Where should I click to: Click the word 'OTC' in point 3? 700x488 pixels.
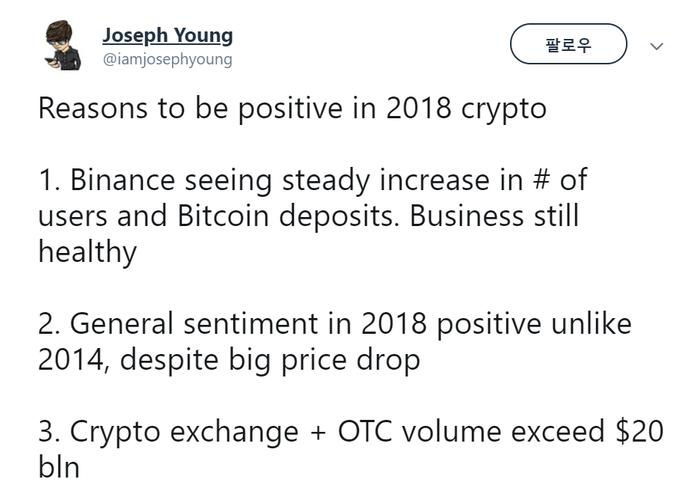point(365,432)
